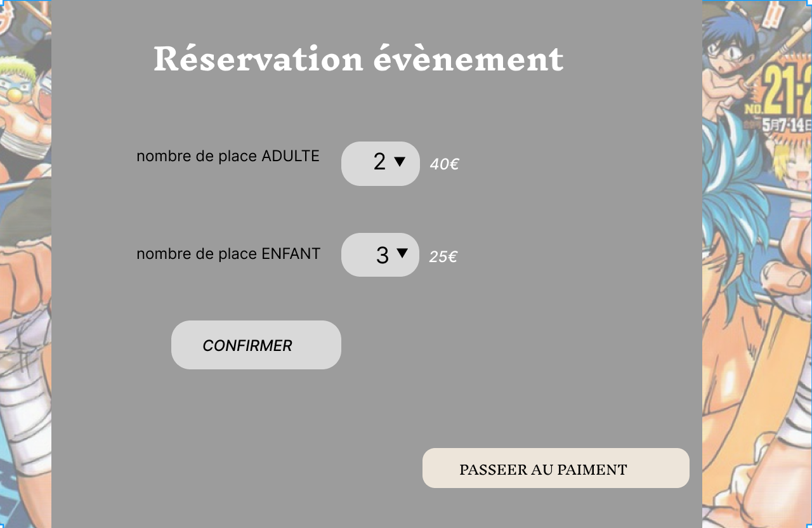Open the ENFANT seat count dropdown

[380, 254]
